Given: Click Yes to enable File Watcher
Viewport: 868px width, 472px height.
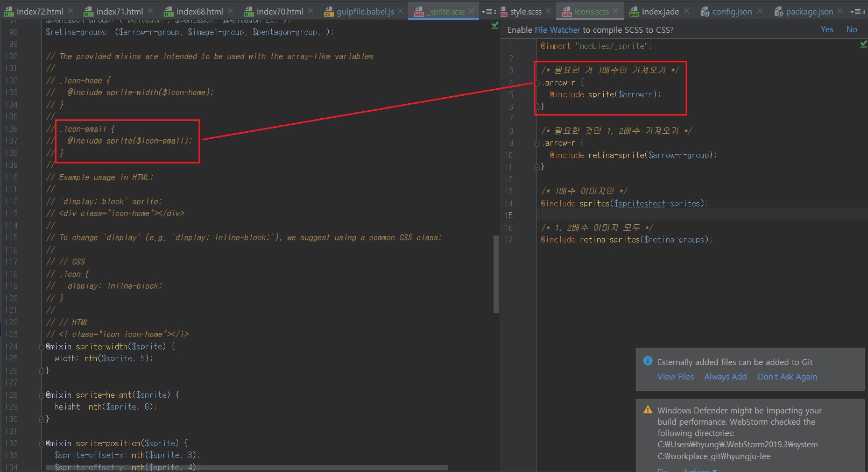Looking at the screenshot, I should pyautogui.click(x=827, y=30).
